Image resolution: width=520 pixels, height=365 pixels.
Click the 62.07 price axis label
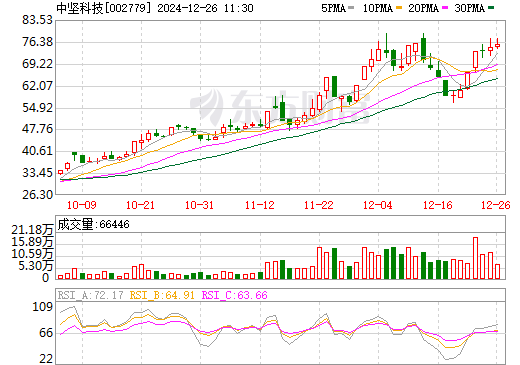(x=37, y=86)
